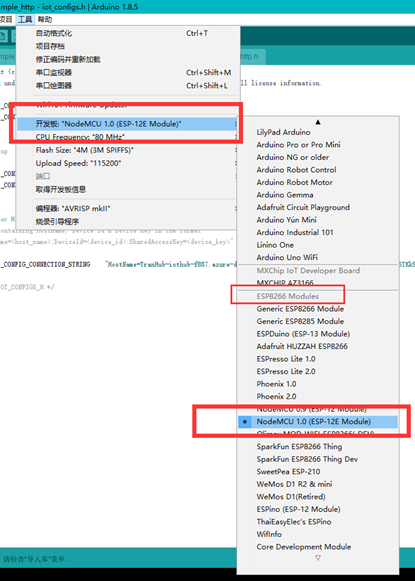Select LilyPad Arduino board
415x581 pixels.
[x=318, y=132]
